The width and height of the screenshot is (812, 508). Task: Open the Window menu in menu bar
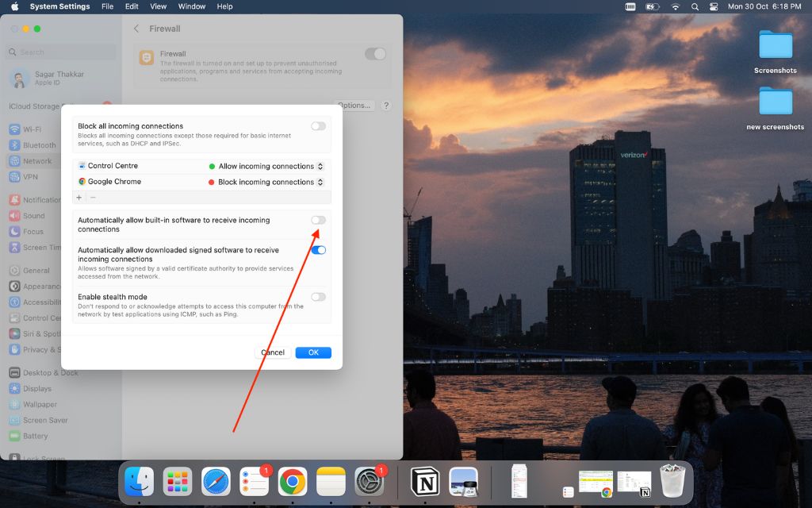[x=192, y=6]
